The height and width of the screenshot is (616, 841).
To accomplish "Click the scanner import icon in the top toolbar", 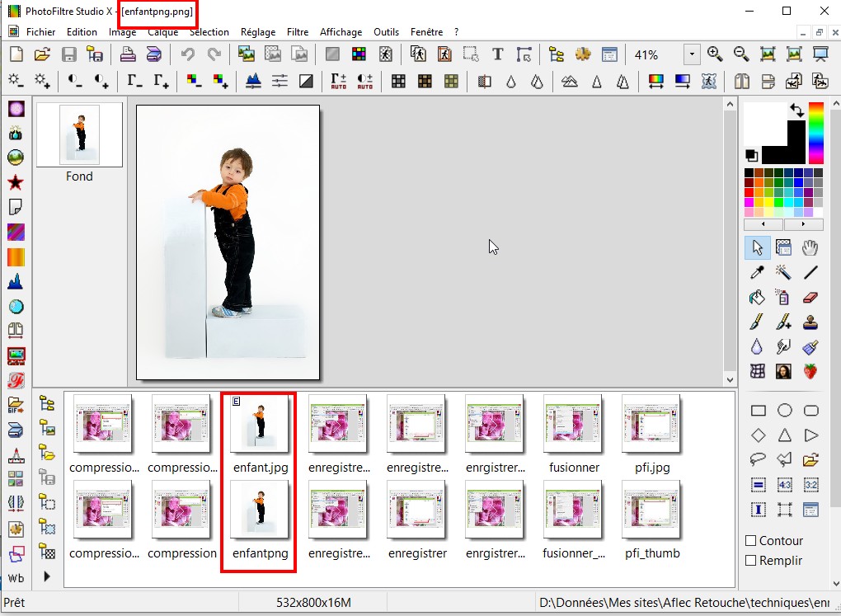I will 154,54.
